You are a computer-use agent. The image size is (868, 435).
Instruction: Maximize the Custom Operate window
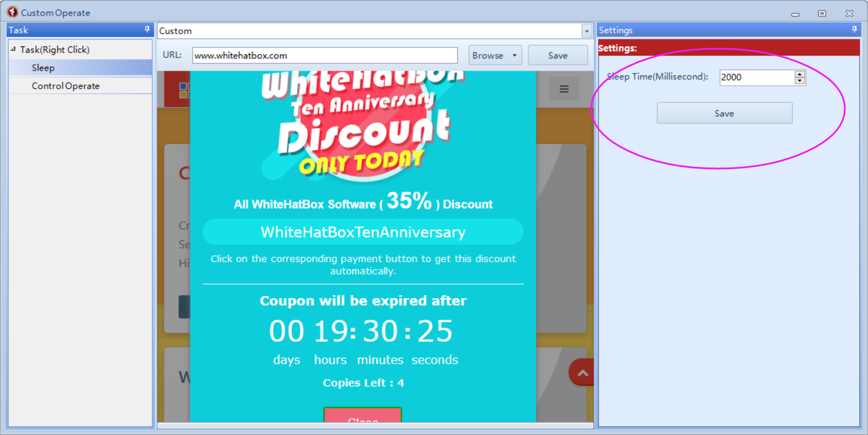click(x=822, y=13)
